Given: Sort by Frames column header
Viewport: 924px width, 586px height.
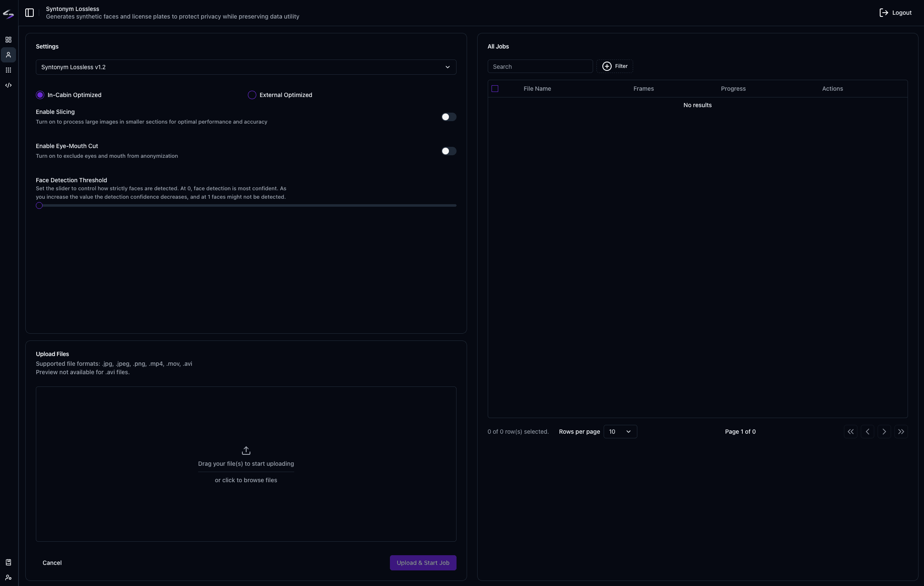Looking at the screenshot, I should (644, 89).
